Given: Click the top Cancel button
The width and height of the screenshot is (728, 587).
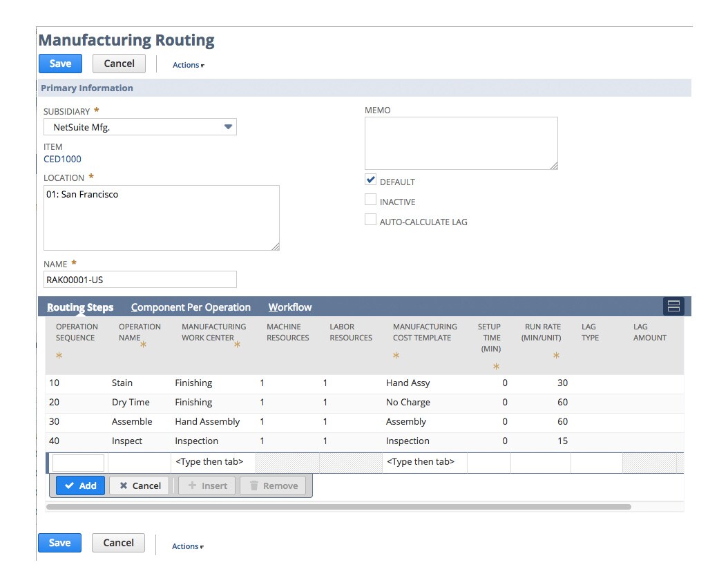Looking at the screenshot, I should pyautogui.click(x=119, y=64).
